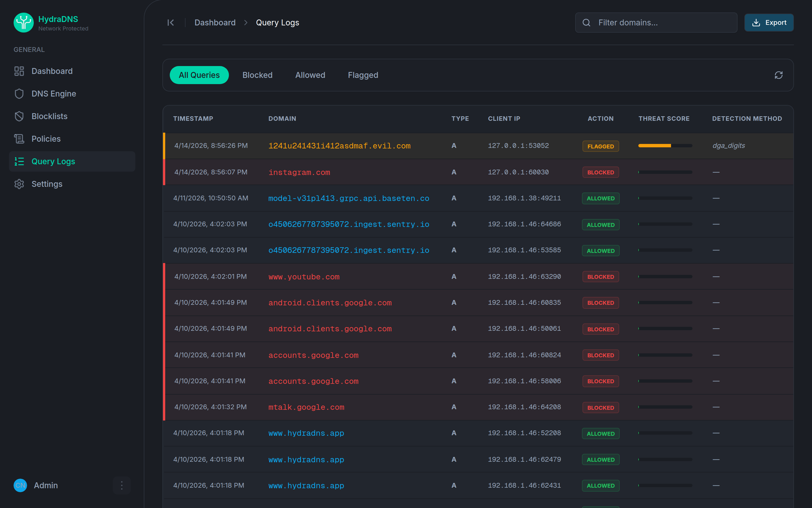This screenshot has width=812, height=508.
Task: Click the search magnifier icon
Action: click(586, 23)
